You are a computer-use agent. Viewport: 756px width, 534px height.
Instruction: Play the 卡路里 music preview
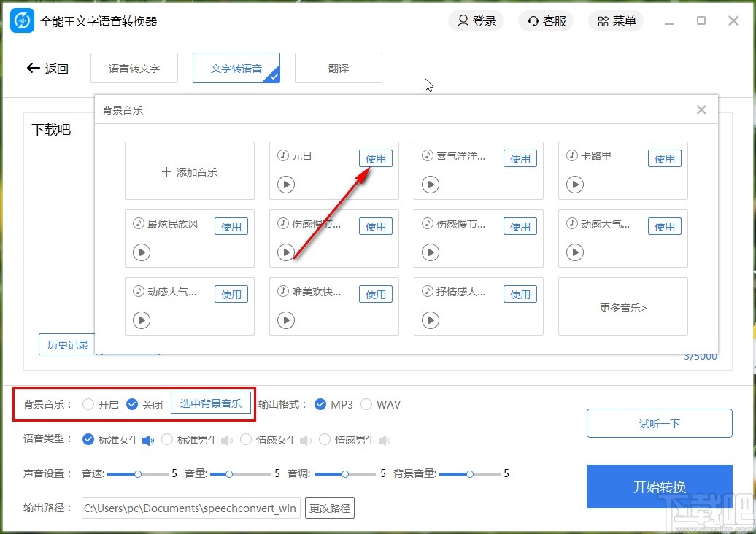click(x=575, y=185)
